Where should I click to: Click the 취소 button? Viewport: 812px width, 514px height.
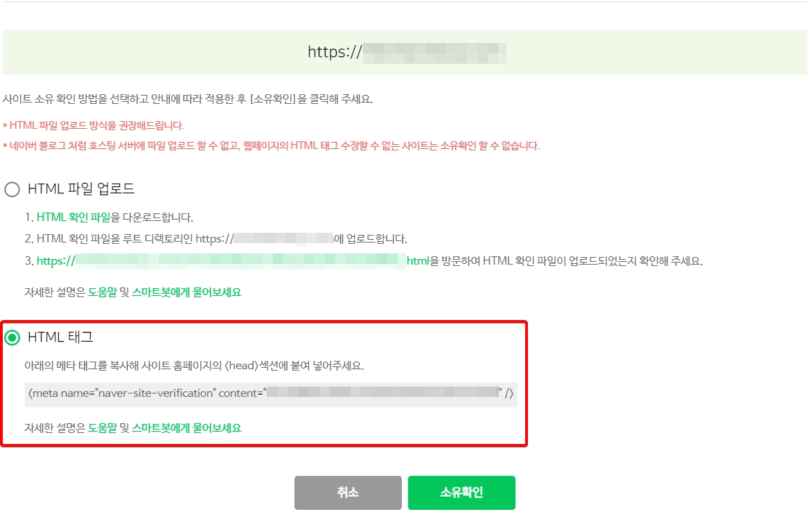coord(348,493)
